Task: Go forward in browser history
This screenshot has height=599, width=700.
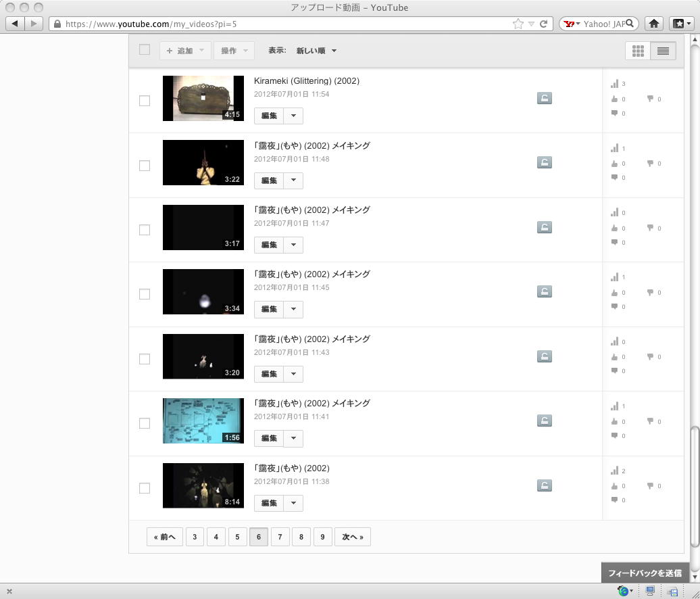Action: [x=34, y=23]
